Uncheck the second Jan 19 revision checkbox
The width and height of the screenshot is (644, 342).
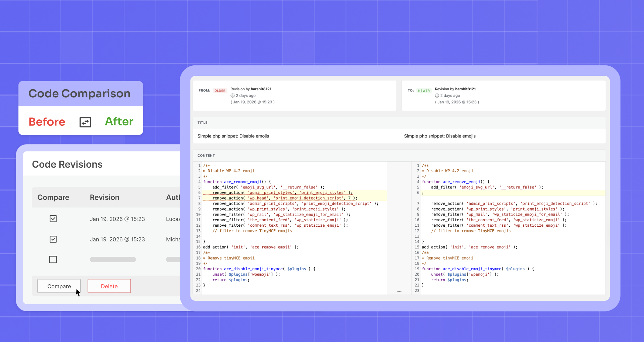tap(53, 239)
